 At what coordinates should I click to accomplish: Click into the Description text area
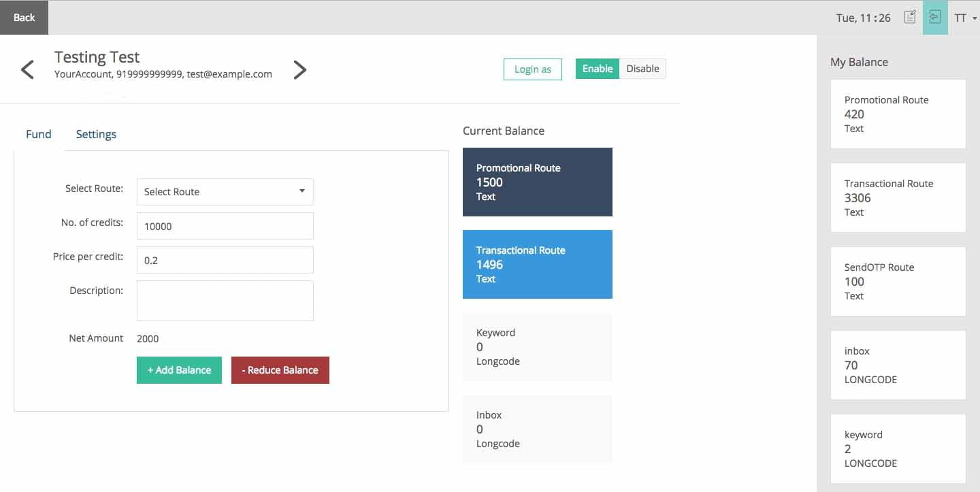[x=225, y=301]
